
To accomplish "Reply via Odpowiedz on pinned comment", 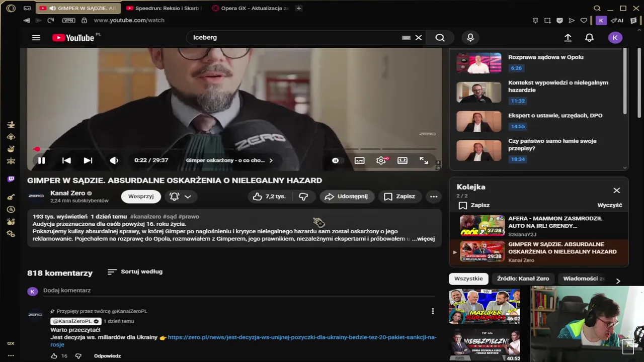I will click(x=107, y=356).
